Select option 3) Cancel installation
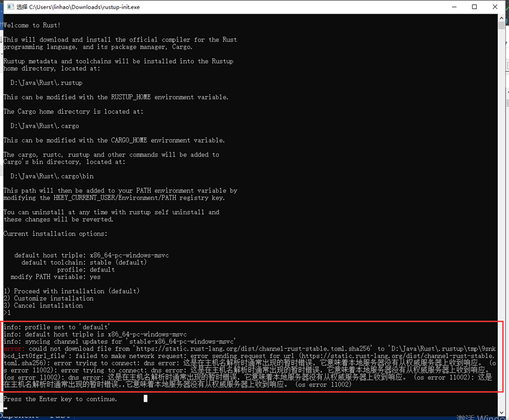This screenshot has width=509, height=420. [x=42, y=305]
